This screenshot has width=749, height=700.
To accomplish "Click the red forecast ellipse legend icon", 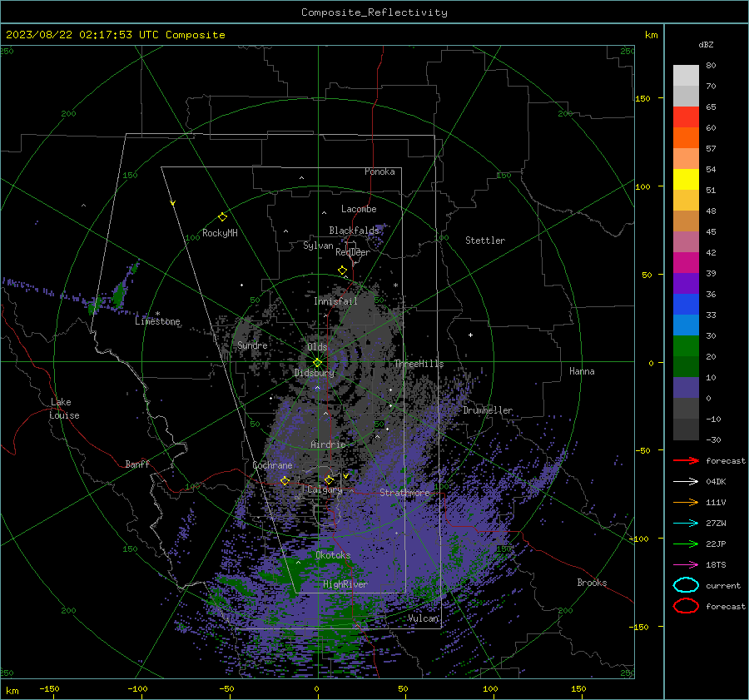I will (686, 606).
